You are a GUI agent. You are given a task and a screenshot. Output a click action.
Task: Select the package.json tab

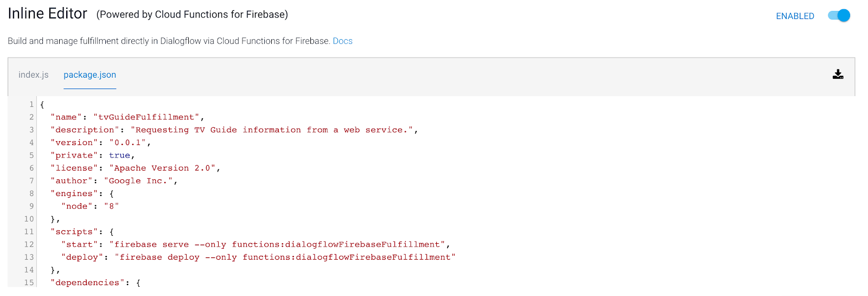90,75
